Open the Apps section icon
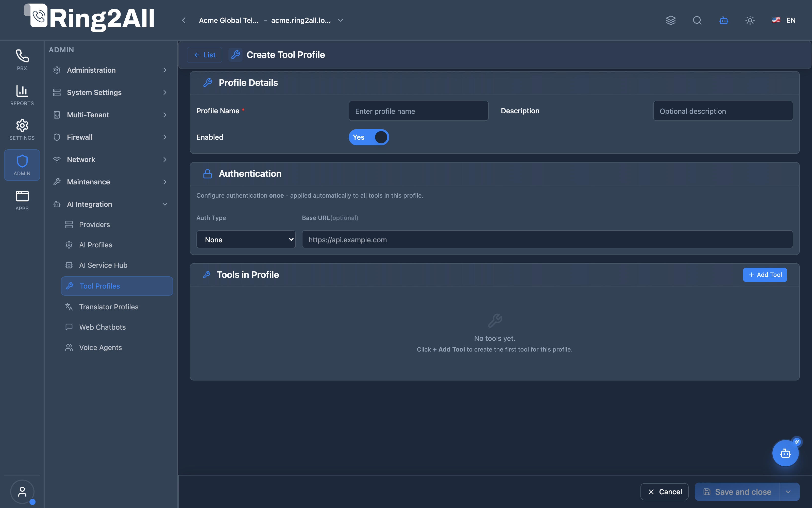812x508 pixels. pos(22,200)
